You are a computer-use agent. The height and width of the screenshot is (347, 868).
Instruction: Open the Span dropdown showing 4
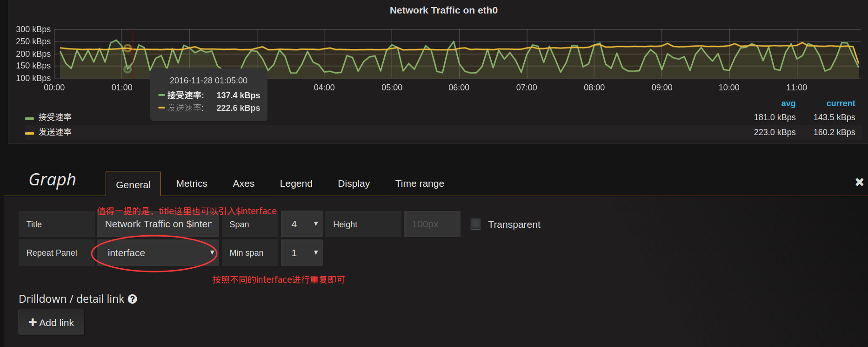(x=301, y=224)
